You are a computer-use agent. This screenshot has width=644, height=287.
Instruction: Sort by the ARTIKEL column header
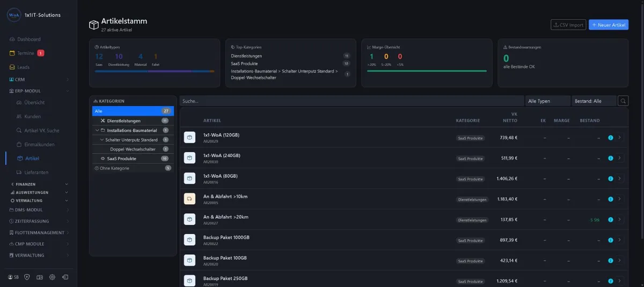[212, 120]
